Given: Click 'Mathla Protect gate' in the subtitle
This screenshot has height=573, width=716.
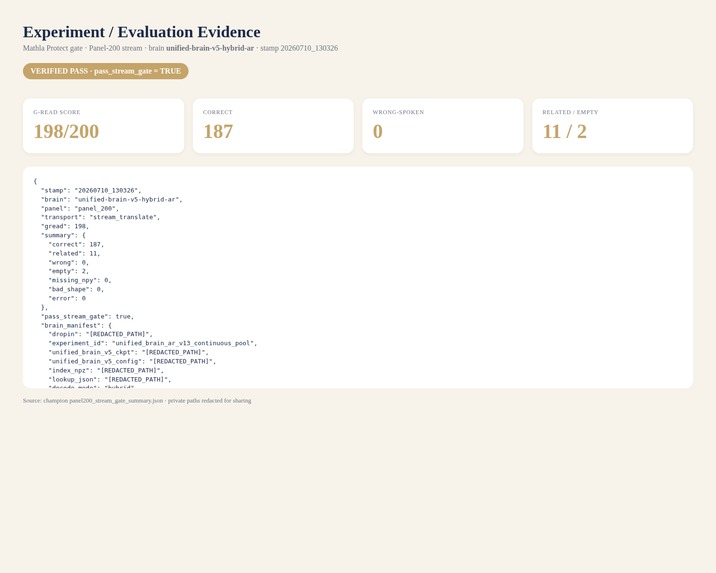Looking at the screenshot, I should pyautogui.click(x=53, y=48).
